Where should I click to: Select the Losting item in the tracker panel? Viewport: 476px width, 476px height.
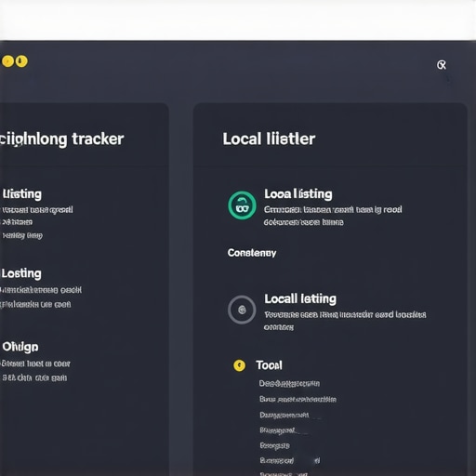coord(21,273)
